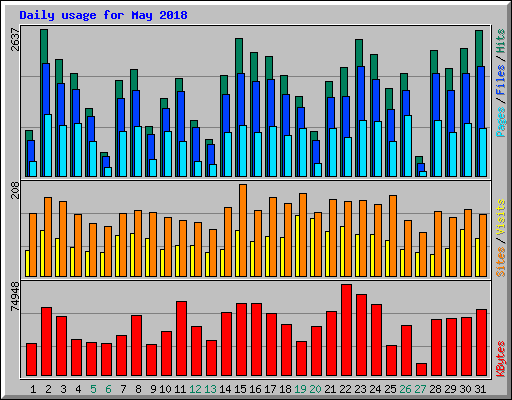Viewport: 512px width, 400px height.
Task: Click the day 18 x-axis label
Action: coord(285,389)
